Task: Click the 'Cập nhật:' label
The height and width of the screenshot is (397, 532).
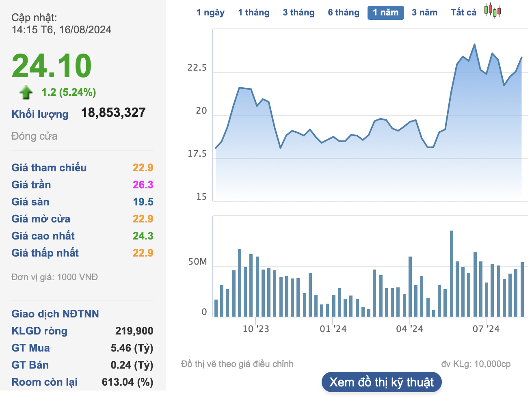Action: (34, 17)
